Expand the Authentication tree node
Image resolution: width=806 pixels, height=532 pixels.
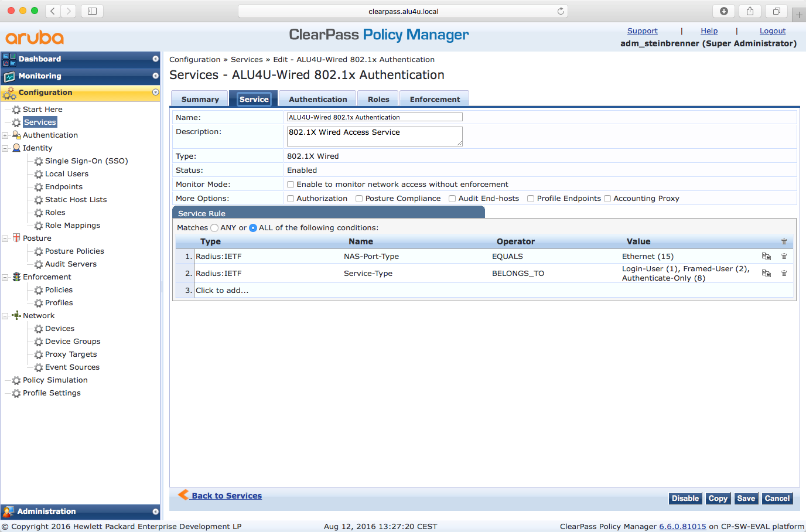5,135
